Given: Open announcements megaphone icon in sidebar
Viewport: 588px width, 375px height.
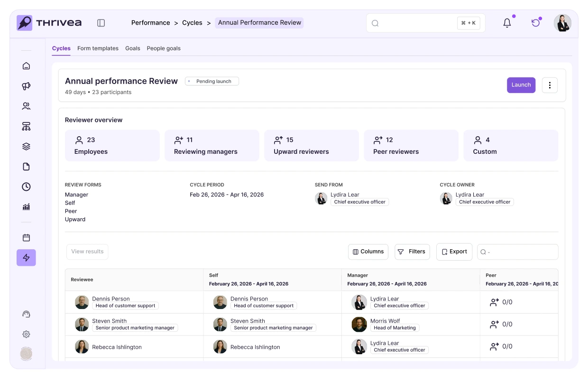Looking at the screenshot, I should [26, 86].
